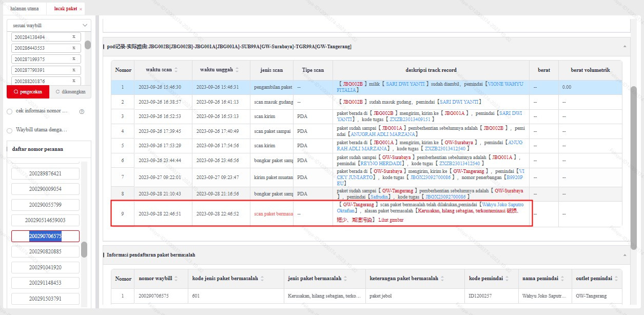Screen dimensions: 644x315
Task: Click the Tipe scan column header
Action: [313, 70]
